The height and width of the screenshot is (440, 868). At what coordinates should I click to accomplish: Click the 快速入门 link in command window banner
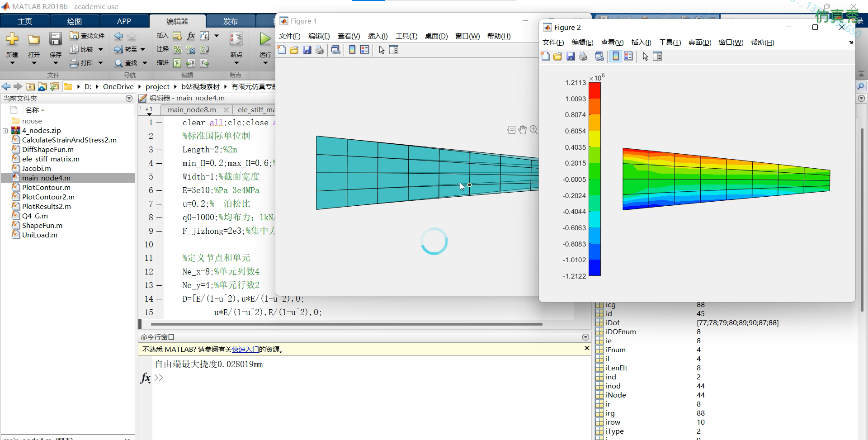click(245, 350)
